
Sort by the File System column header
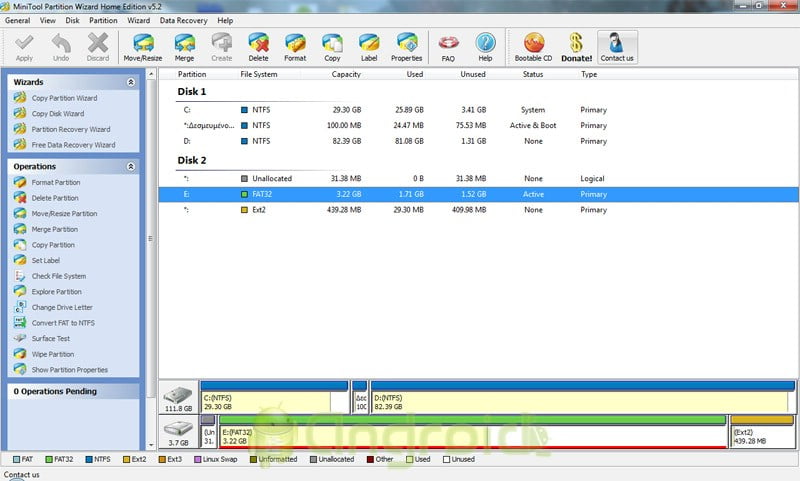259,74
